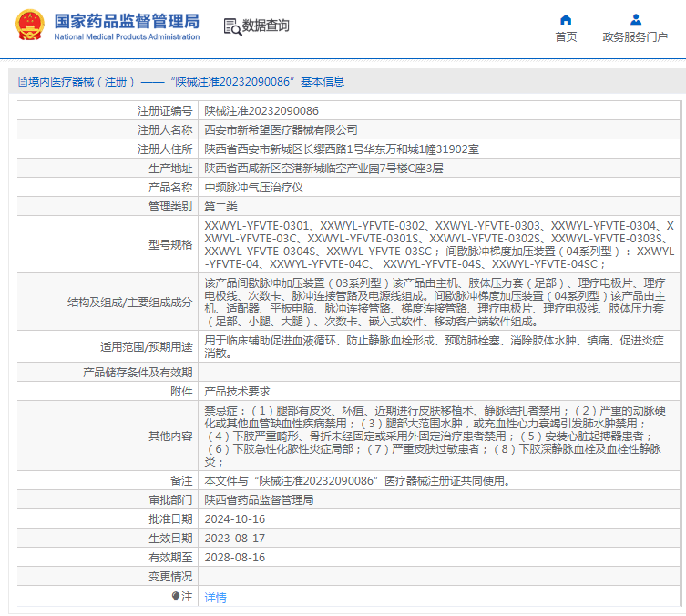The width and height of the screenshot is (686, 616).
Task: Click the 其他内容 row label
Action: tap(170, 436)
